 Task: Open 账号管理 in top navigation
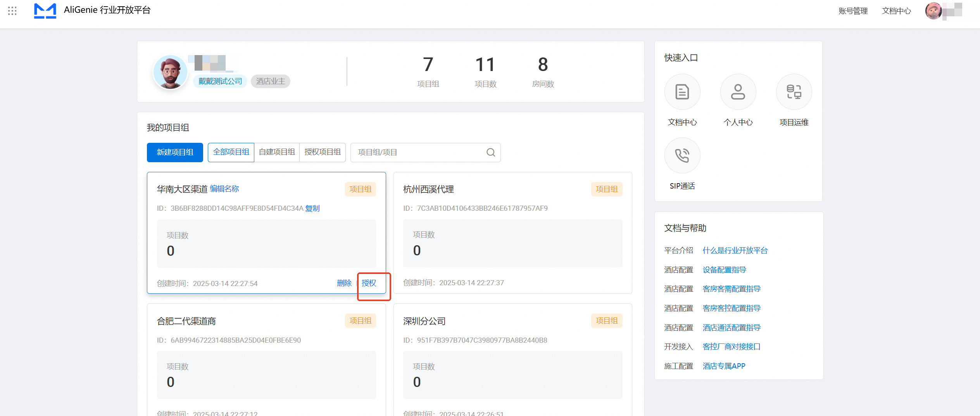pos(853,11)
